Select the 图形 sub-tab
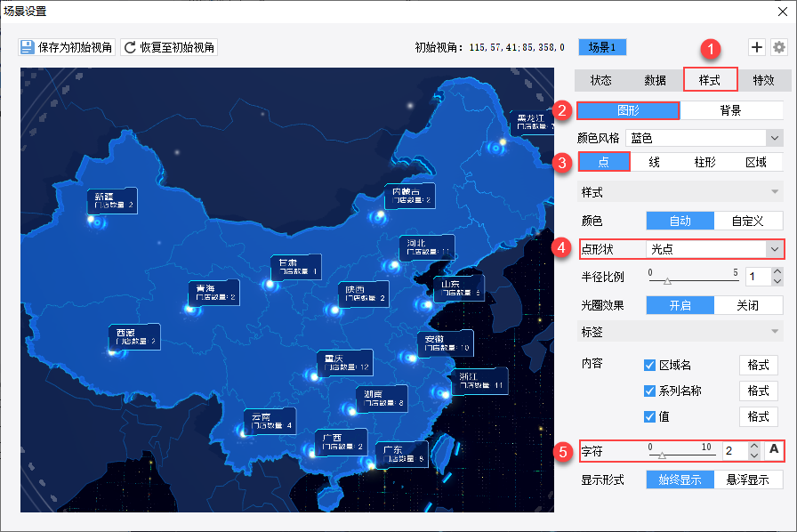797x532 pixels. pyautogui.click(x=628, y=110)
